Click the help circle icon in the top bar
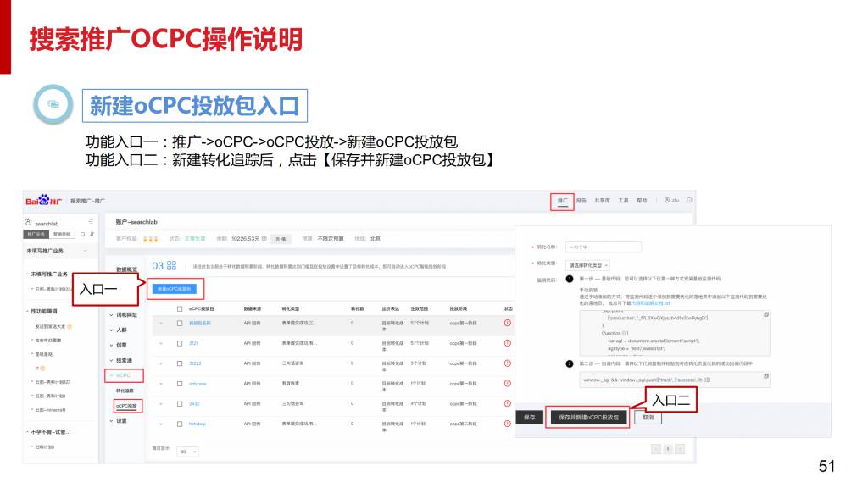Screen dimensions: 868x488 click(689, 201)
